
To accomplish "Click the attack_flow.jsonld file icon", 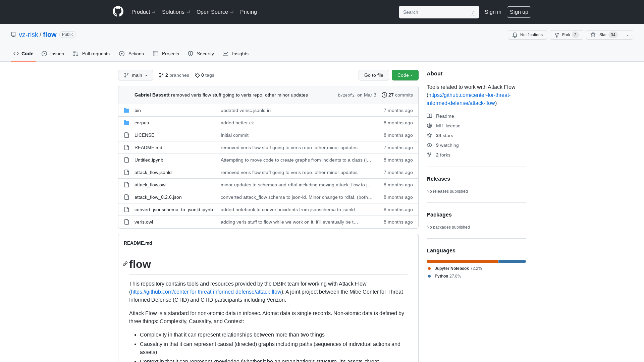I will pyautogui.click(x=126, y=172).
